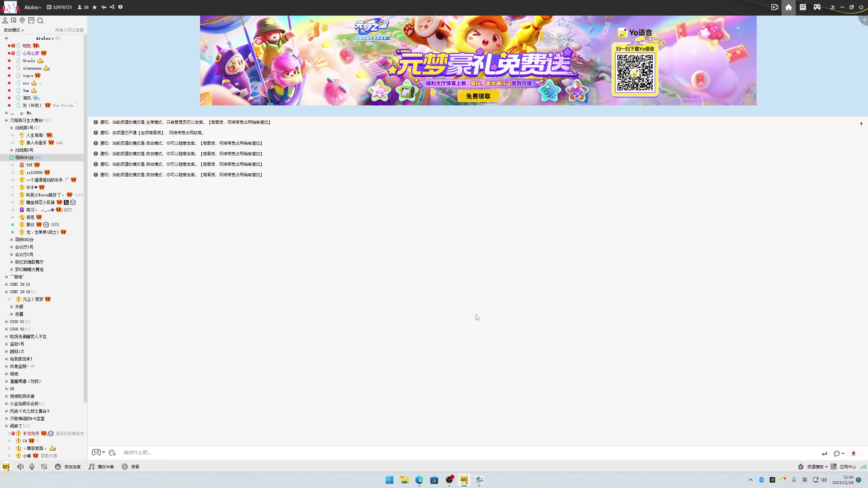Click the channel ID 32976721
Screen dimensions: 868x488
tap(60, 7)
